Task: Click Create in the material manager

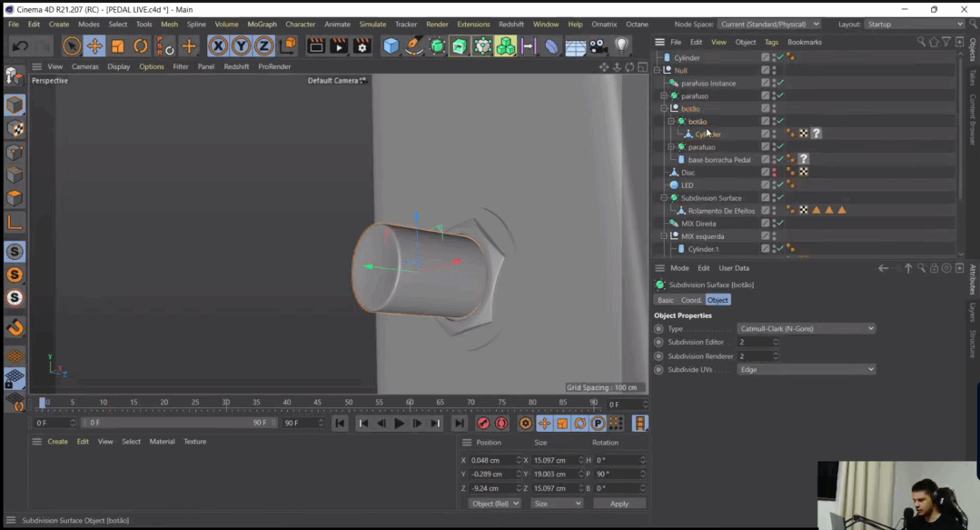Action: [x=57, y=441]
